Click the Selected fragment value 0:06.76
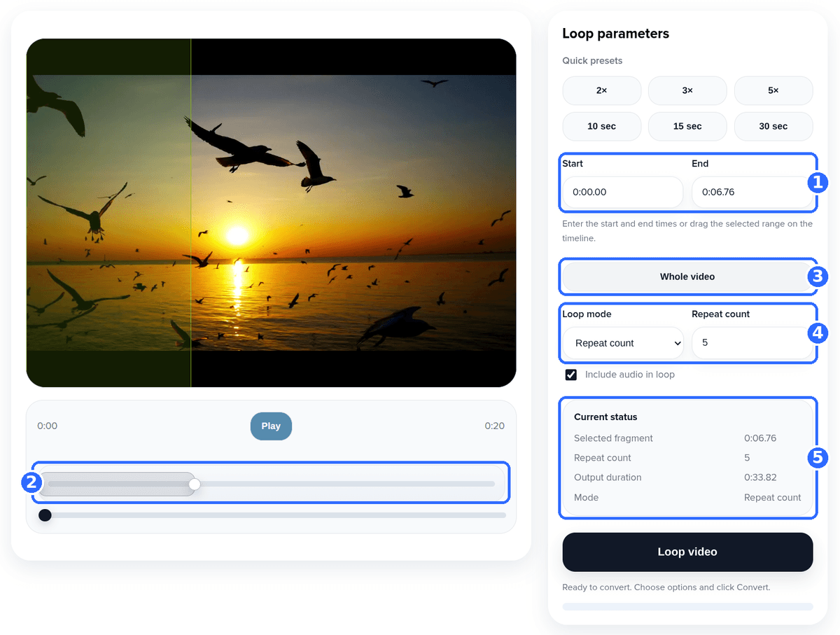This screenshot has width=840, height=635. coord(760,438)
